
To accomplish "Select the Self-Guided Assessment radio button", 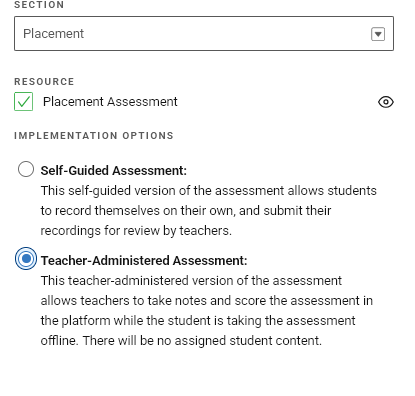I will [26, 169].
